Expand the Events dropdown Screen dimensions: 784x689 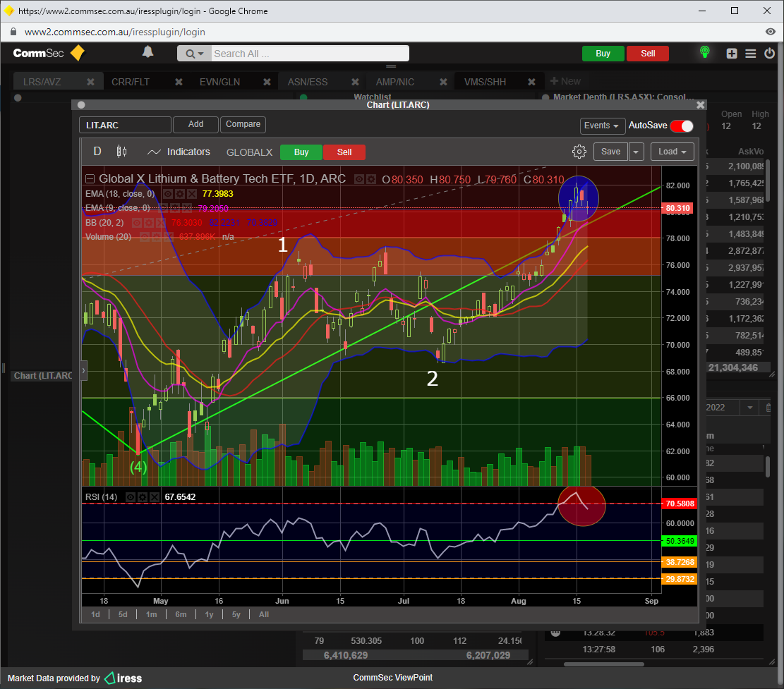tap(603, 126)
